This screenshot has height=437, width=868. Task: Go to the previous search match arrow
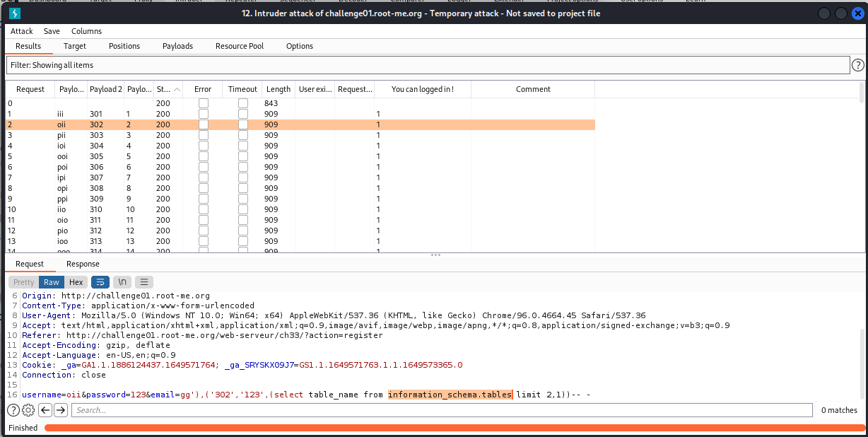click(x=45, y=410)
